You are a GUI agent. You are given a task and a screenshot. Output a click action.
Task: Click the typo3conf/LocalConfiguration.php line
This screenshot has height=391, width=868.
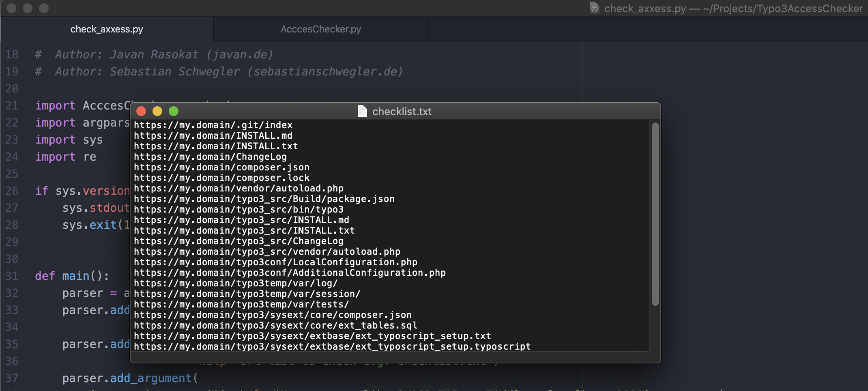point(275,262)
